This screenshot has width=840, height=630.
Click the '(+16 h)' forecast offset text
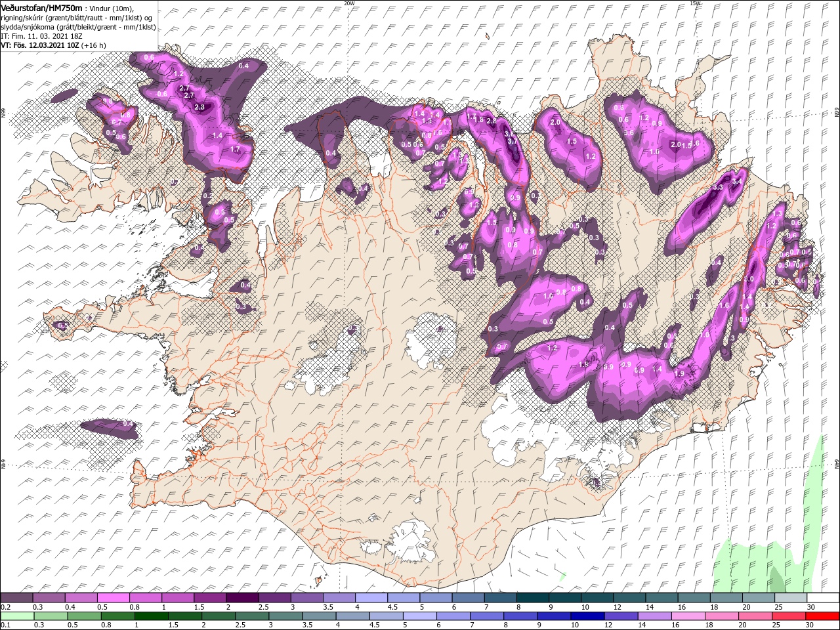click(94, 45)
